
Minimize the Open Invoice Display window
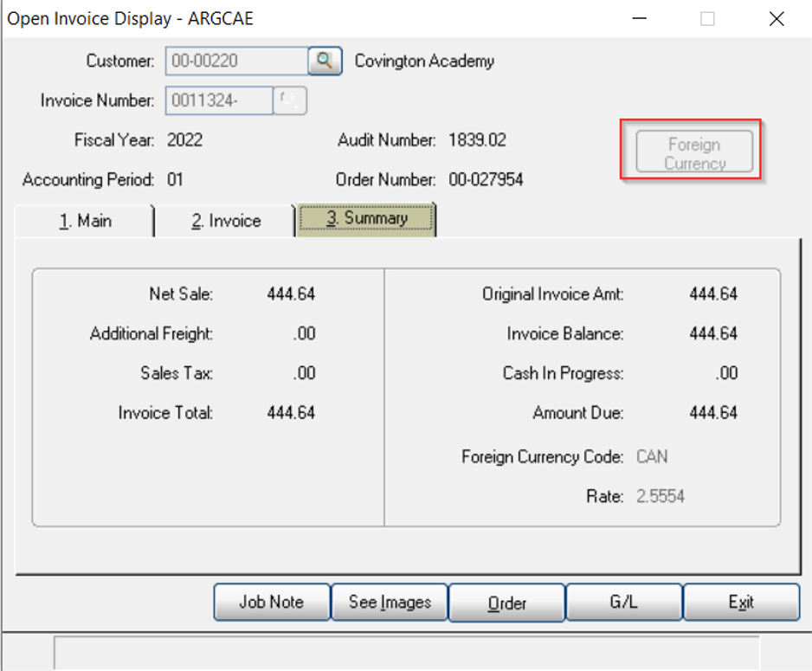coord(640,19)
